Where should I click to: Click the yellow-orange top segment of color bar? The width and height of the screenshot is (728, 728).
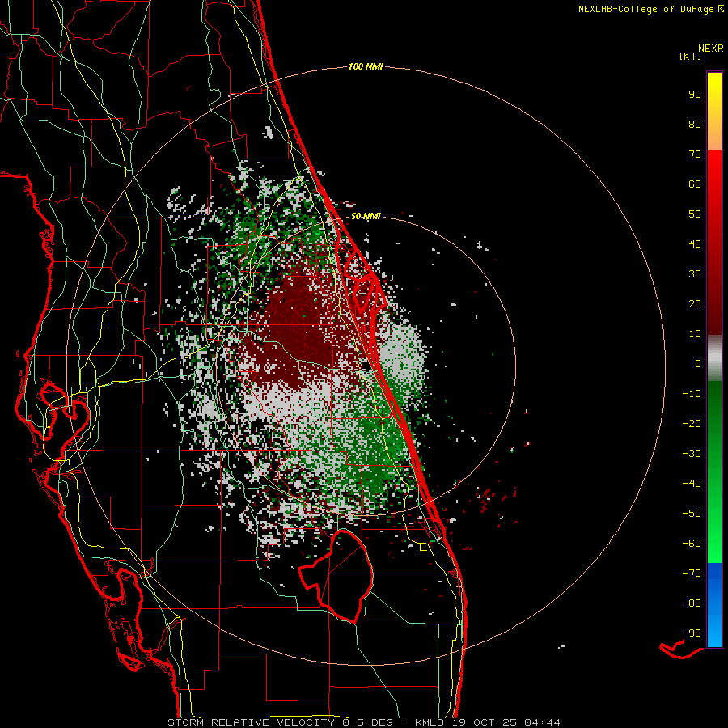pos(714,112)
